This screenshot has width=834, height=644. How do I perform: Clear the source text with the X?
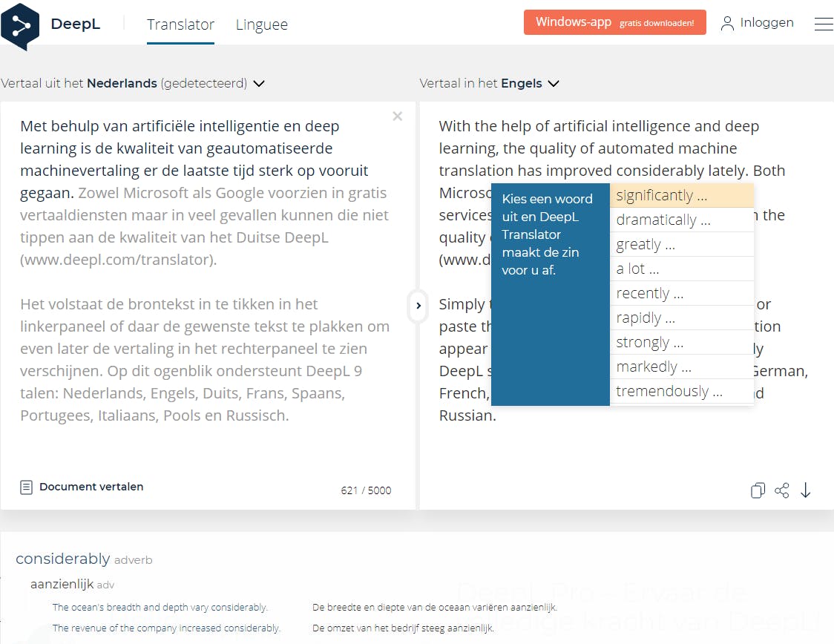(398, 116)
